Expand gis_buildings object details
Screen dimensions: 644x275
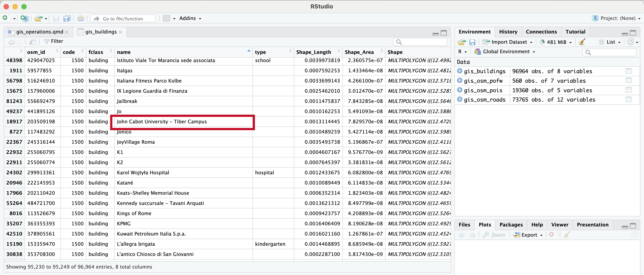pos(459,71)
